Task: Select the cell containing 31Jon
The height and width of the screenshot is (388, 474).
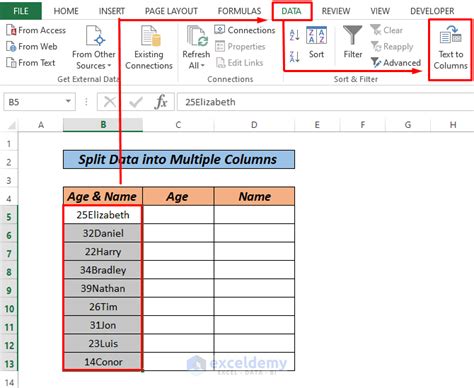Action: pos(103,325)
